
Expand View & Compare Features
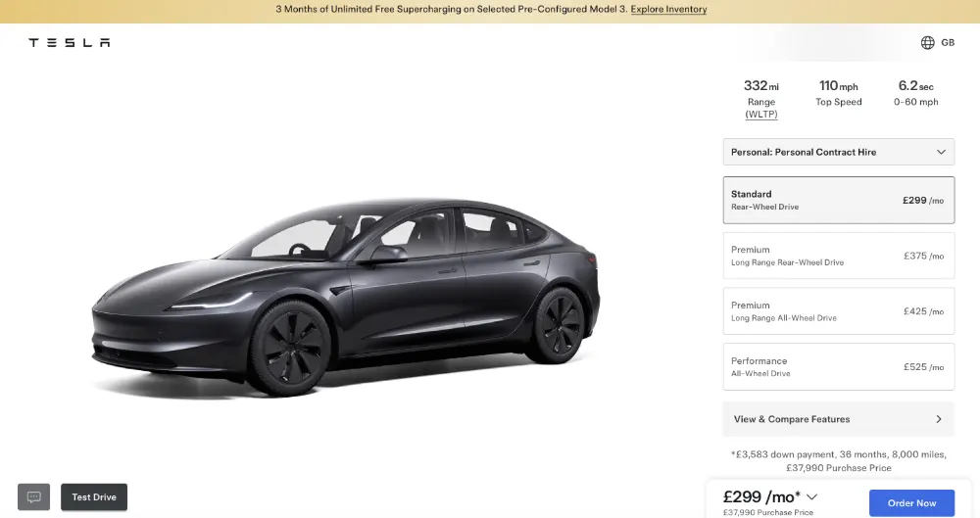839,419
